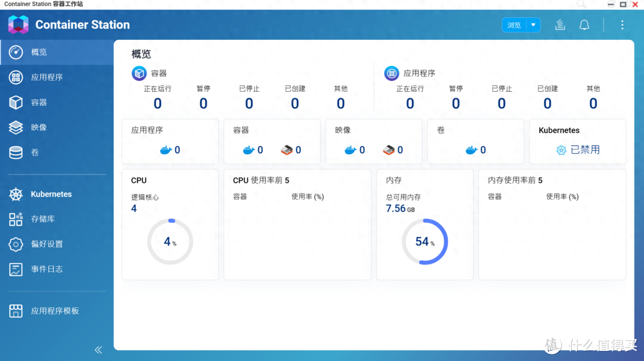644x361 pixels.
Task: Click the 7.56 GB total memory value
Action: point(400,208)
